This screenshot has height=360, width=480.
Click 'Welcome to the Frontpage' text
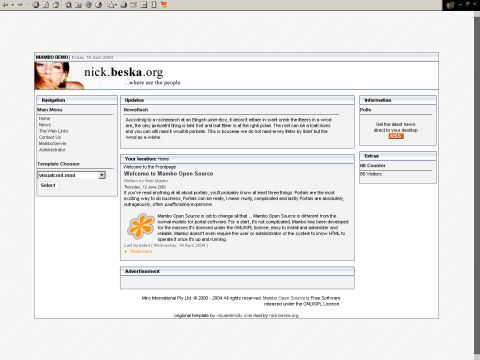point(150,167)
